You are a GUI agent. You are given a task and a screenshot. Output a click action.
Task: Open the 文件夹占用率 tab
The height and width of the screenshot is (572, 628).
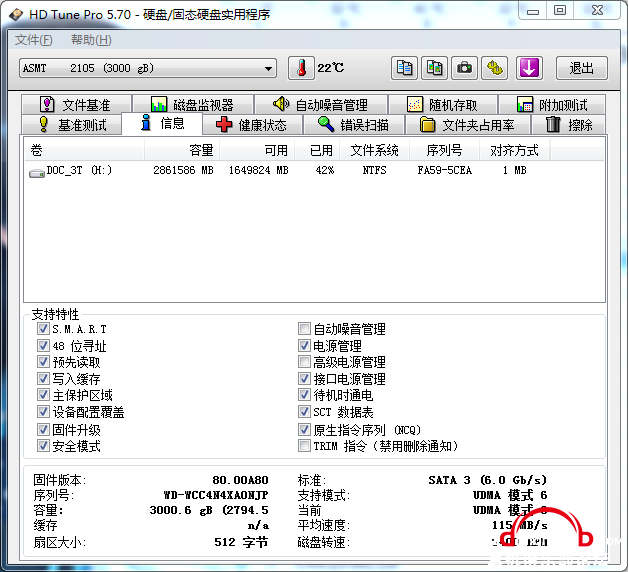[x=467, y=125]
